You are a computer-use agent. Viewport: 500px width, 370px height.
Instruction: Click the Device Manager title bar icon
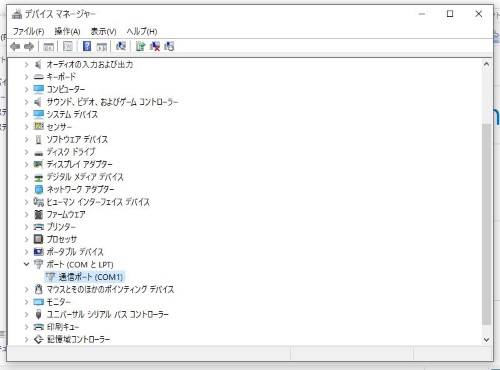pos(17,14)
